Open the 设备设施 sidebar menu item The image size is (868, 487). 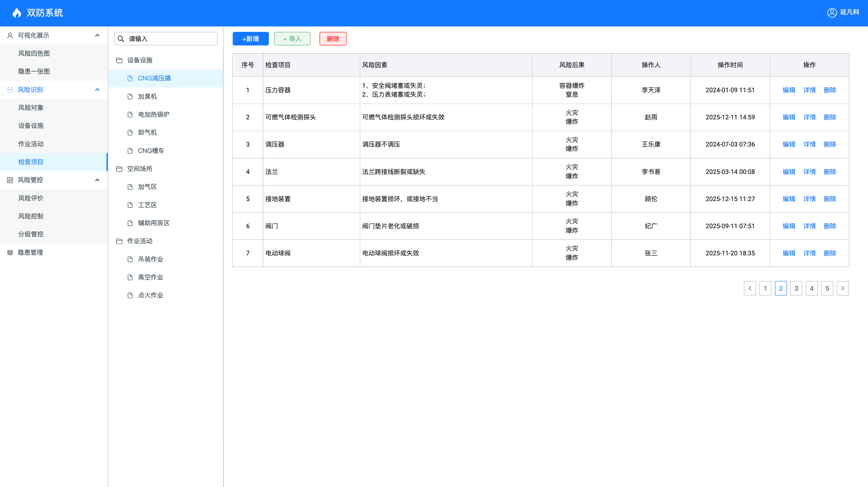coord(31,126)
